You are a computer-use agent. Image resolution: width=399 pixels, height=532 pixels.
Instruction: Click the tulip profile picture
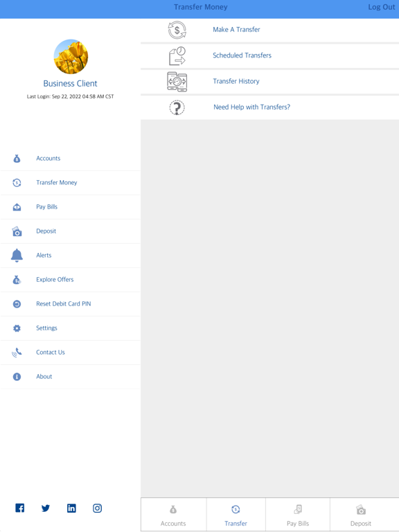71,56
